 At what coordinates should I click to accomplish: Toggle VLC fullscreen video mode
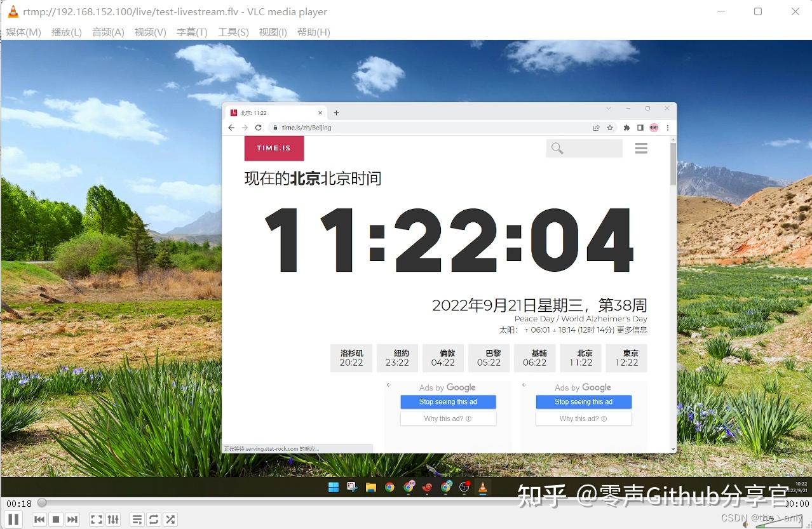click(x=97, y=519)
